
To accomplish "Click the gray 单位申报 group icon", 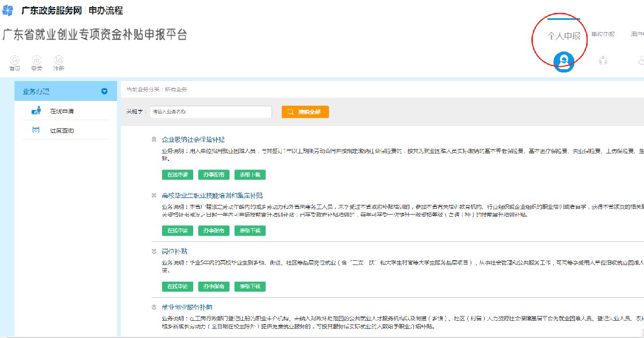I will pos(603,61).
